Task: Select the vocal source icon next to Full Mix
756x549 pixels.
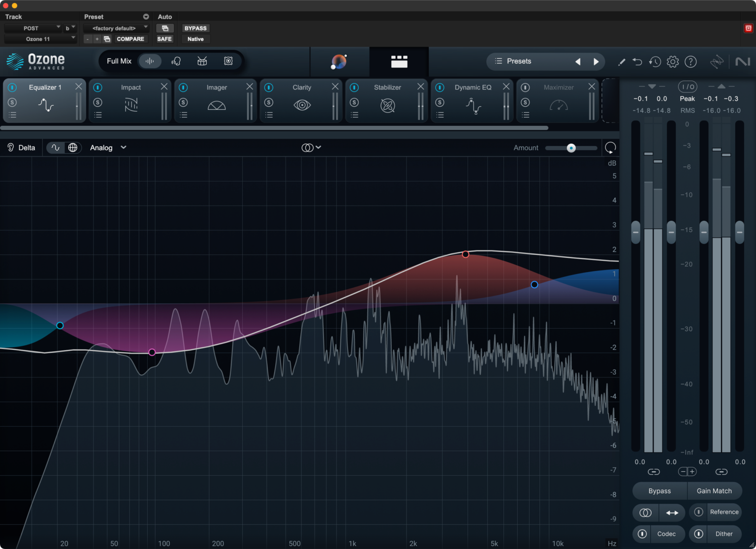Action: click(x=176, y=61)
